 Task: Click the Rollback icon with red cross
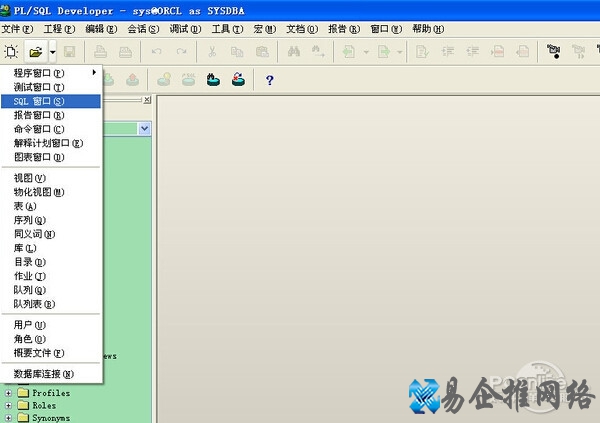pos(238,80)
